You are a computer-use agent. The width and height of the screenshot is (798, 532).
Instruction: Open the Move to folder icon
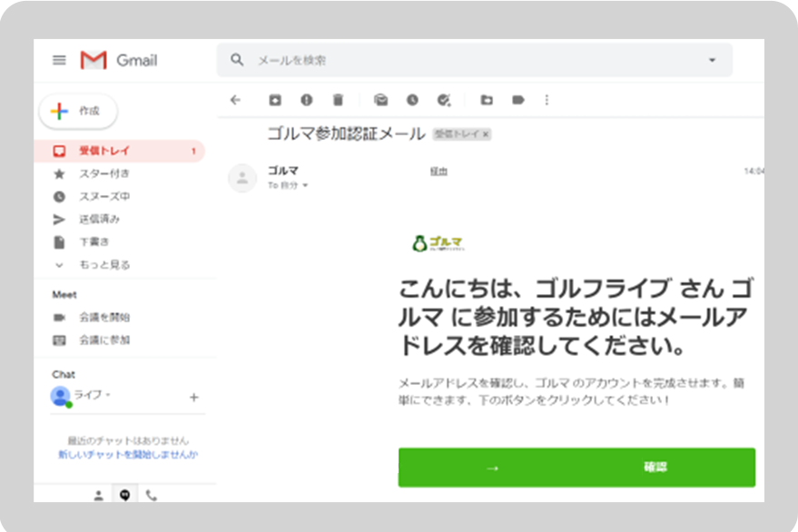pos(487,100)
